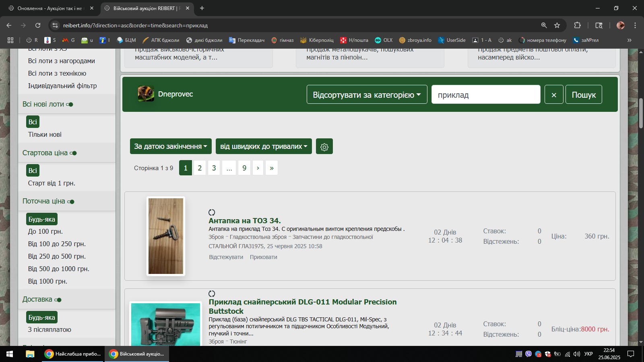The width and height of the screenshot is (644, 362).
Task: Open Антапка на ТОЗ 34 listing link
Action: point(244,220)
